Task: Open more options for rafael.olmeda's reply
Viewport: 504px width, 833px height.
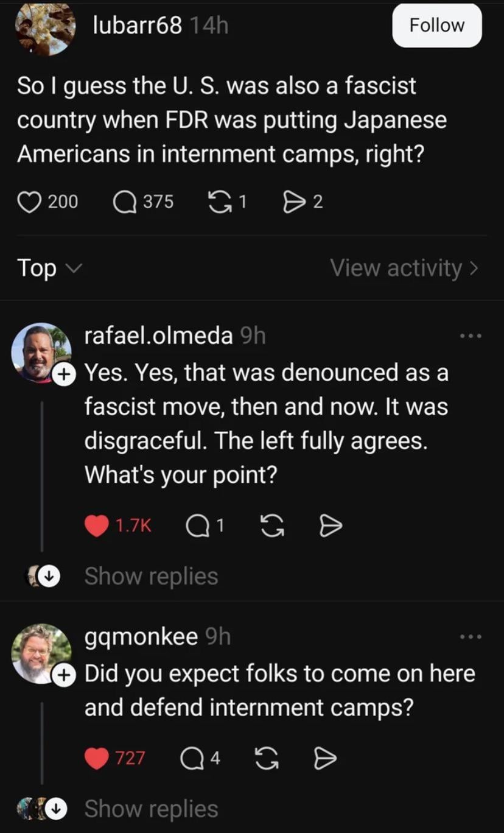Action: pos(471,336)
